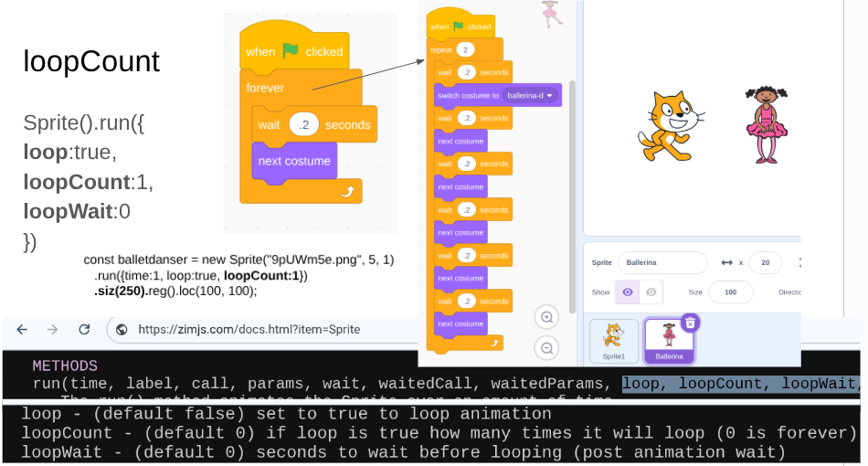Click the x position field showing 20
868x466 pixels.
click(x=766, y=262)
